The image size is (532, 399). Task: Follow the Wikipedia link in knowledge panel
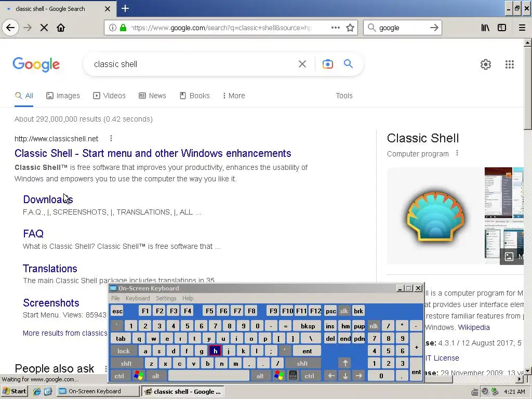tap(474, 327)
